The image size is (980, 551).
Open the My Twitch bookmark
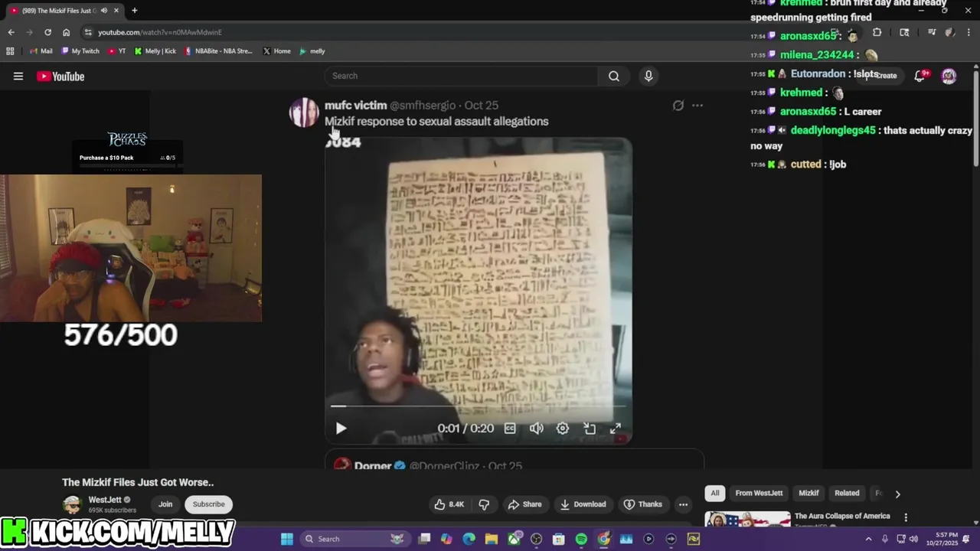pyautogui.click(x=80, y=51)
